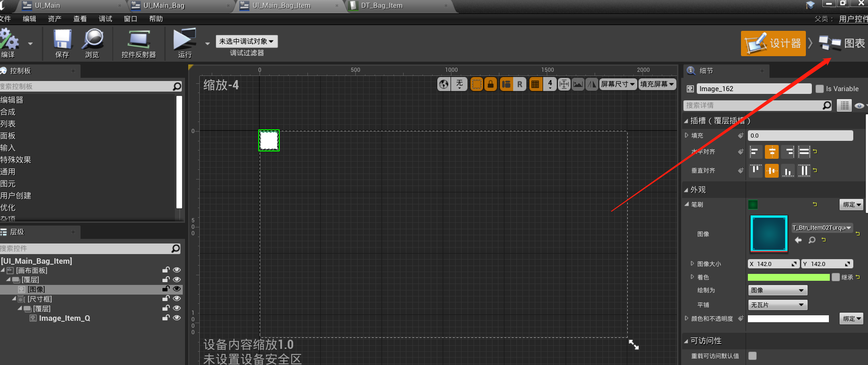Click the Browse (浏览) magnifier icon

click(x=93, y=39)
